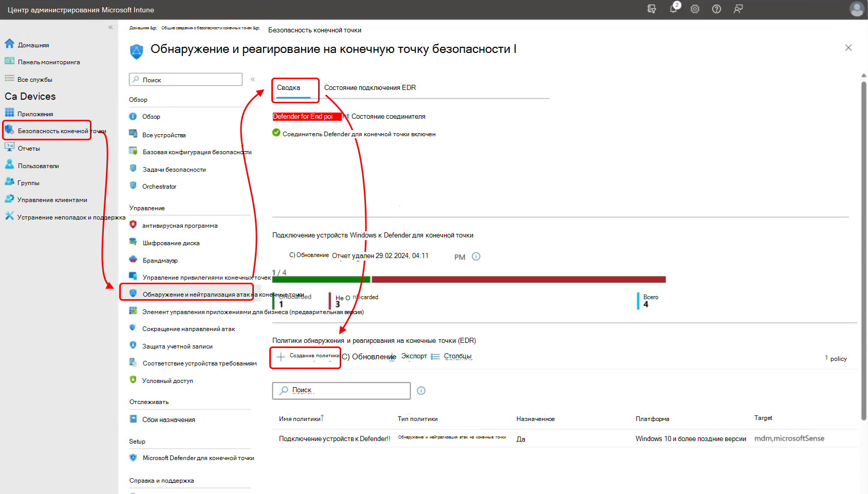Click the Домашняя home icon
This screenshot has height=494, width=868.
point(9,44)
